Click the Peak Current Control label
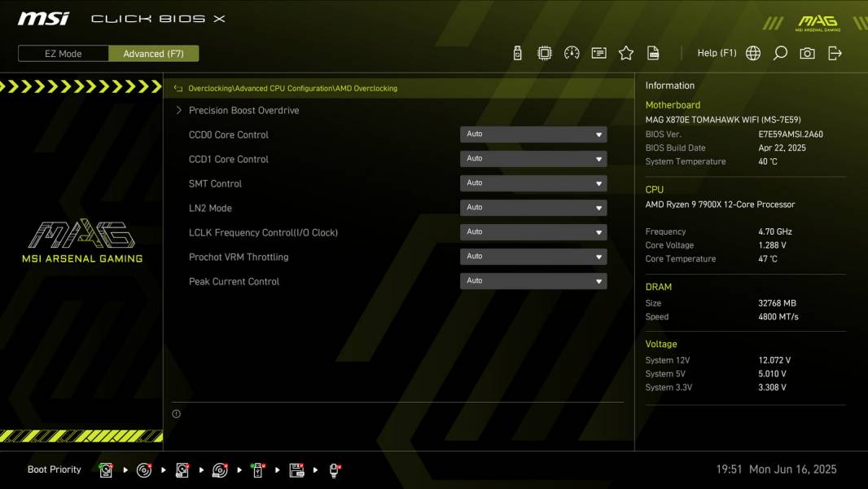This screenshot has width=868, height=489. (x=235, y=281)
